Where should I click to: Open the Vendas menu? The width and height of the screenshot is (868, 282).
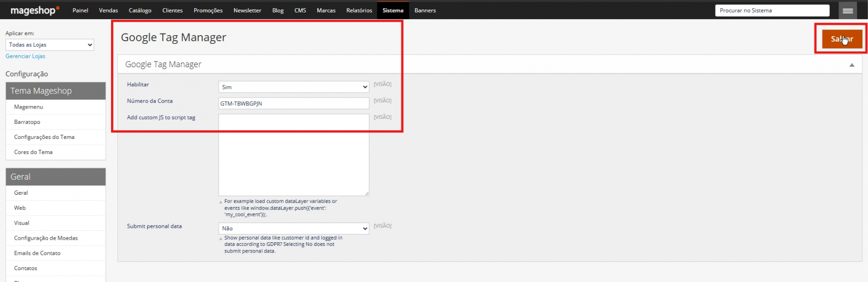click(109, 10)
